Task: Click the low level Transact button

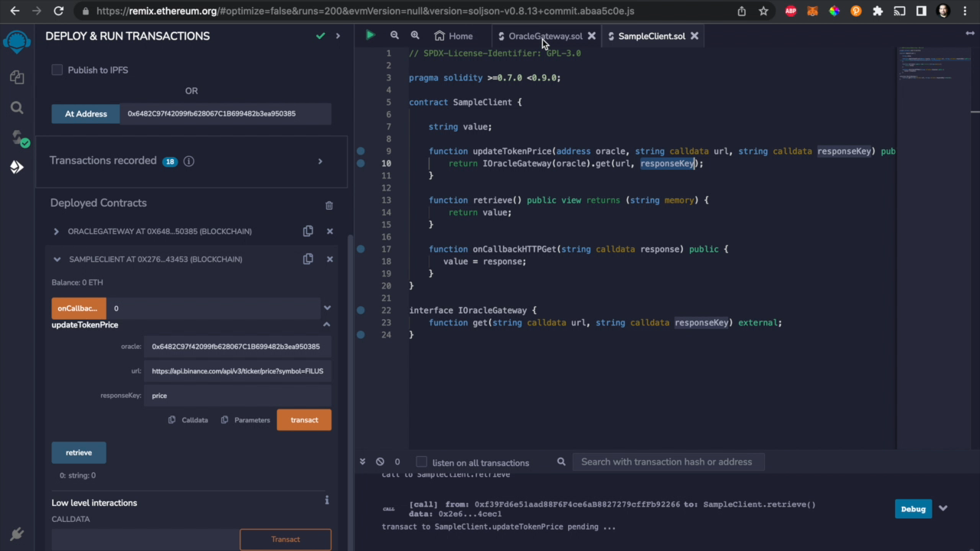Action: pyautogui.click(x=286, y=539)
